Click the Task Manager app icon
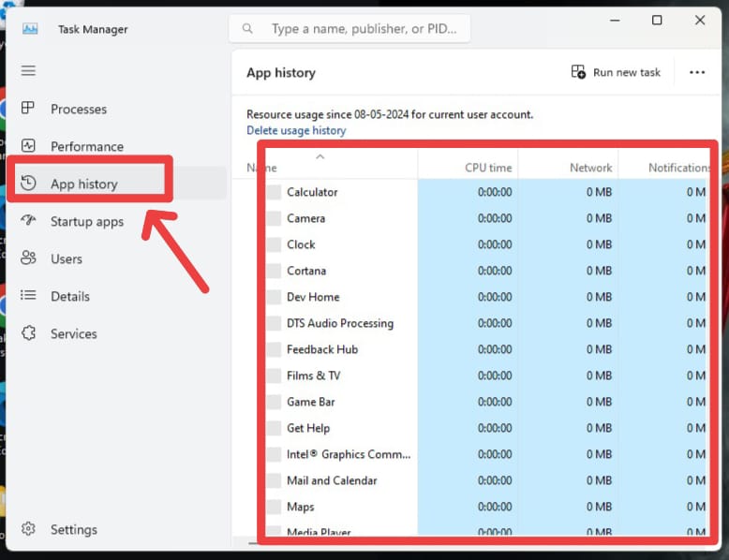The width and height of the screenshot is (729, 560). [30, 29]
